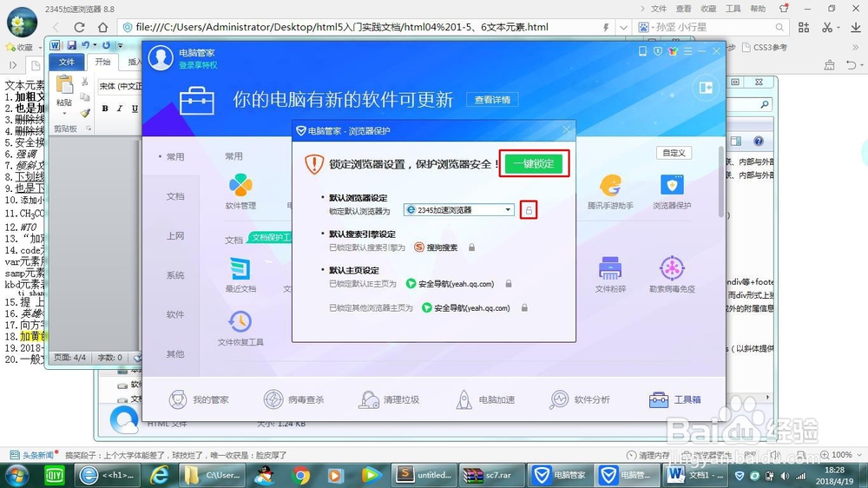Click the round panel icon on banner right

(706, 88)
